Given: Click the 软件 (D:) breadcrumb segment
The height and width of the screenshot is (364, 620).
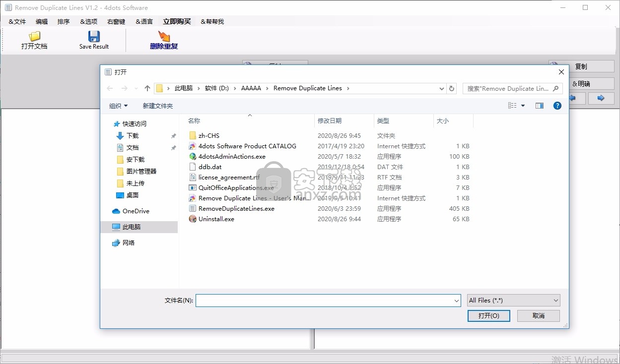Looking at the screenshot, I should 217,88.
